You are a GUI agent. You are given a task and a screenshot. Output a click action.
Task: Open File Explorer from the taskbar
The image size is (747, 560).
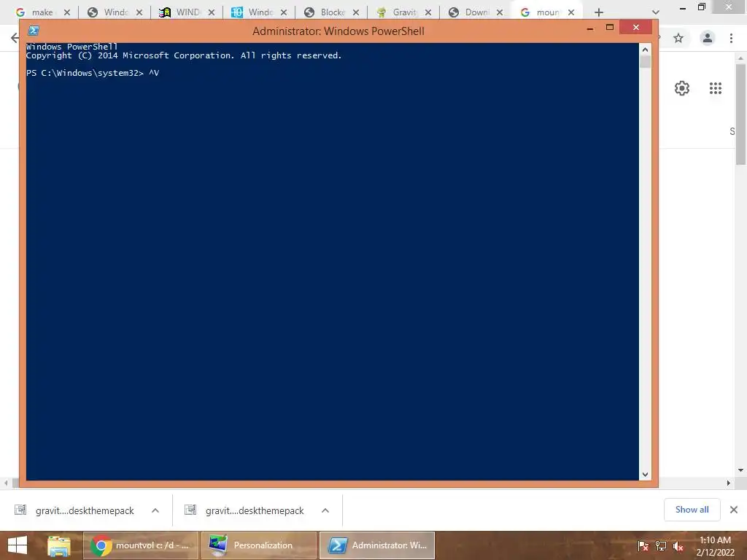point(59,545)
